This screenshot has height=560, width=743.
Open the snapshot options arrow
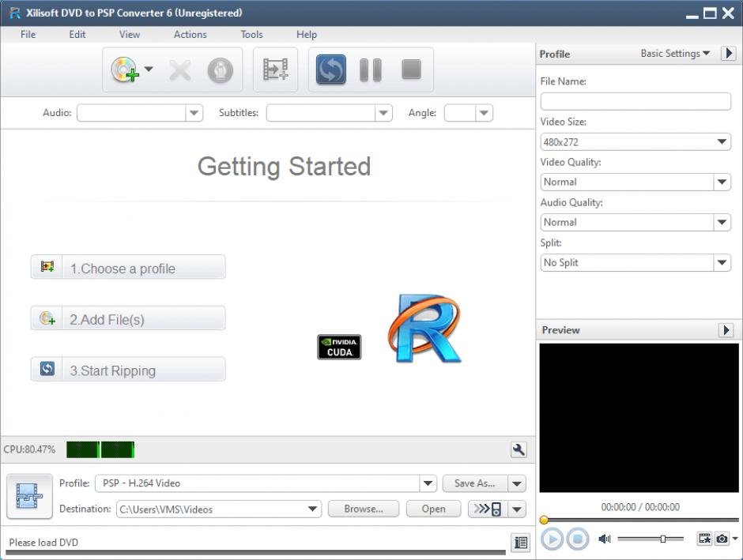point(734,538)
